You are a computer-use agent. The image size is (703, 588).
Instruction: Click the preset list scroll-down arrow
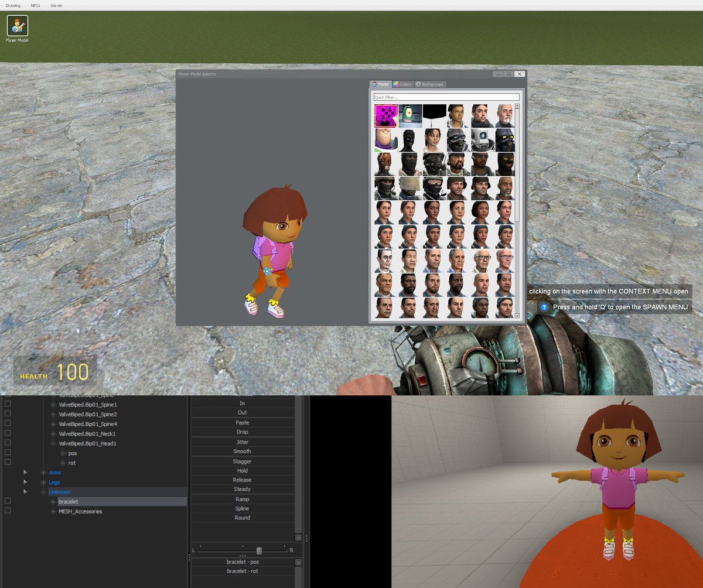tap(298, 537)
